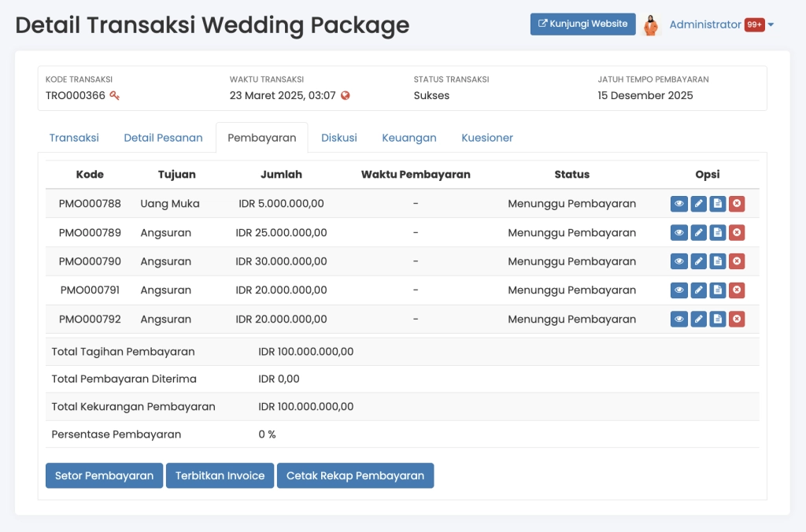The height and width of the screenshot is (532, 806).
Task: Click the globe icon next to transaction time
Action: (x=346, y=96)
